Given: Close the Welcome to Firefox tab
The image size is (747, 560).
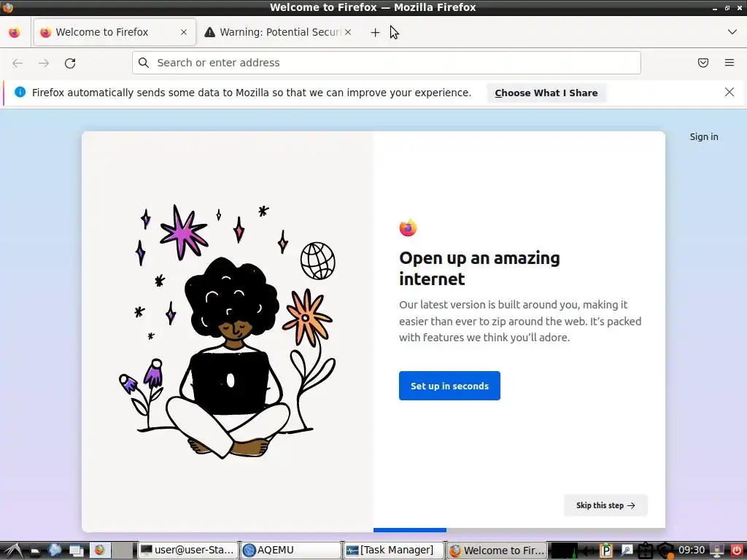Looking at the screenshot, I should 183,32.
